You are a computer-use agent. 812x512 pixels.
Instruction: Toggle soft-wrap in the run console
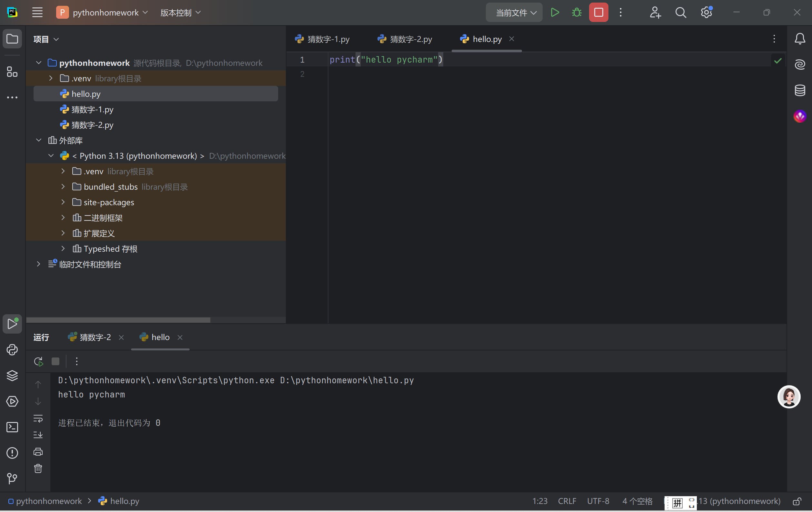pos(38,418)
